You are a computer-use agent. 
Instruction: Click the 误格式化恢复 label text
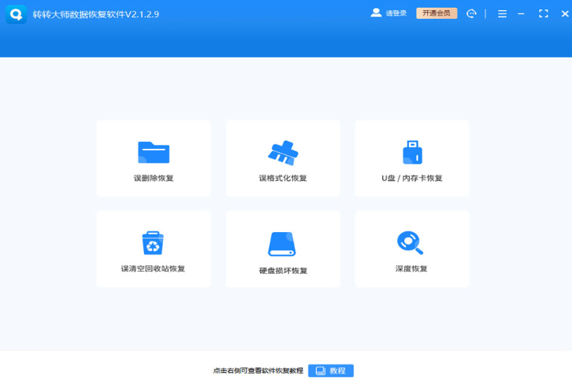click(283, 178)
